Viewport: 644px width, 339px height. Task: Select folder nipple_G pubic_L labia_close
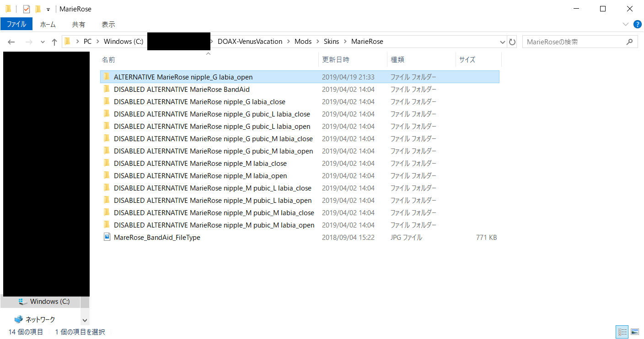click(x=300, y=114)
